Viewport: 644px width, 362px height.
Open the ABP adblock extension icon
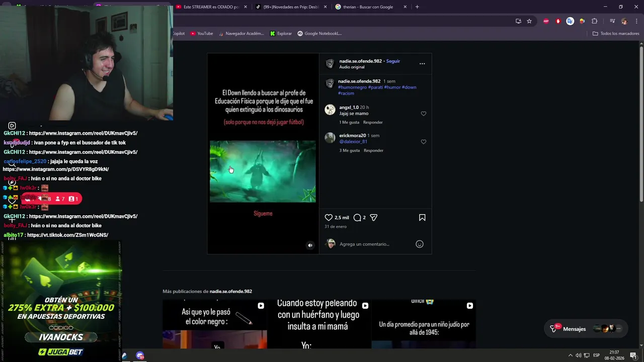click(x=546, y=21)
